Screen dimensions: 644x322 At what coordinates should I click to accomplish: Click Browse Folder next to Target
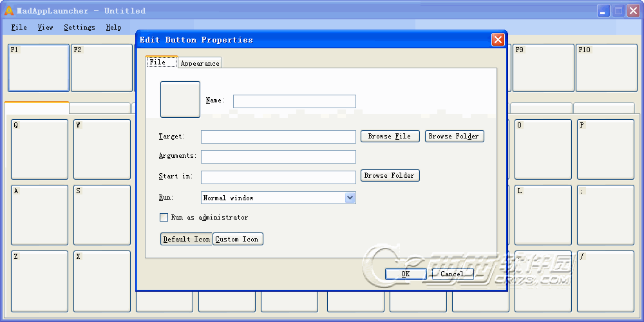pyautogui.click(x=454, y=137)
